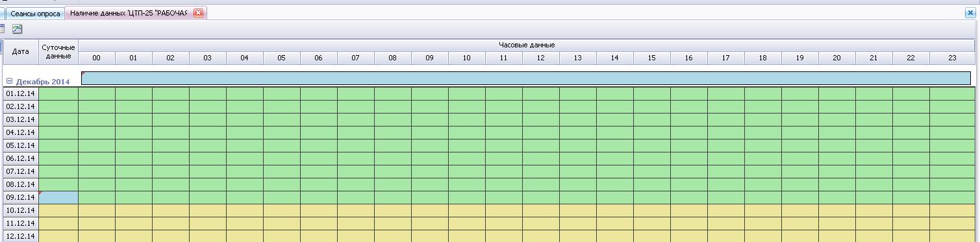The width and height of the screenshot is (980, 242).
Task: Click hour 23 cell in the 08.12.14 row
Action: coord(953,184)
